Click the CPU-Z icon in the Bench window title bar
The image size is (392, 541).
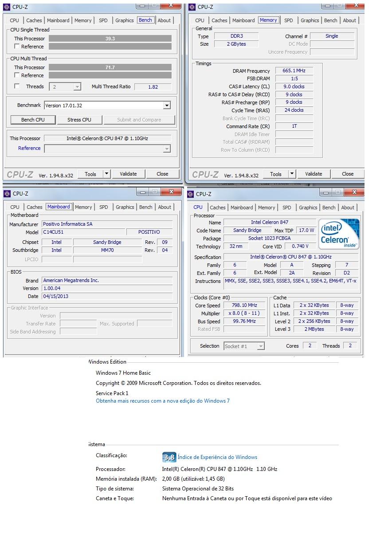(7, 7)
